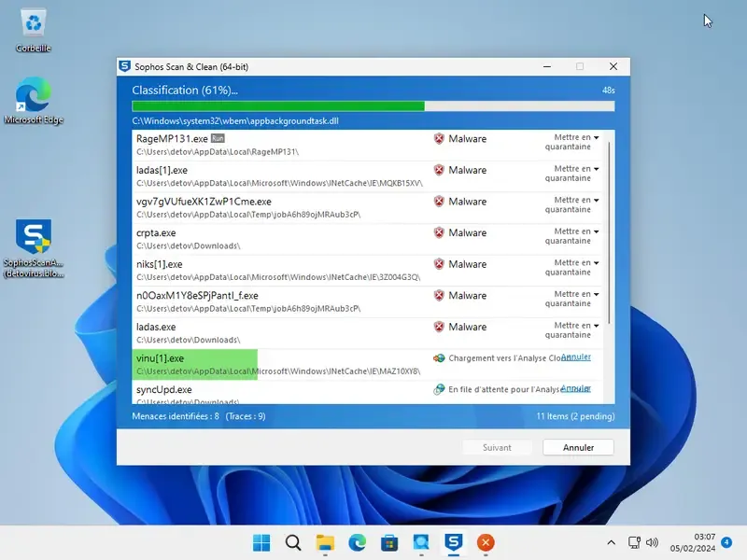Click the queued analysis icon for syncUpd.exe
This screenshot has width=747, height=560.
point(439,389)
